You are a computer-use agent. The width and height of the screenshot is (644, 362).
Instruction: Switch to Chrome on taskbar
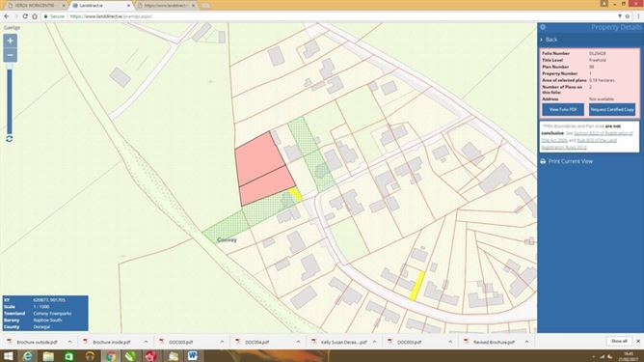click(110, 356)
